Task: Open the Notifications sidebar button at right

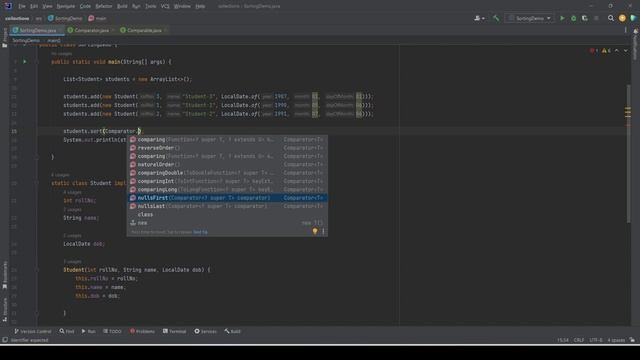Action: [x=636, y=45]
